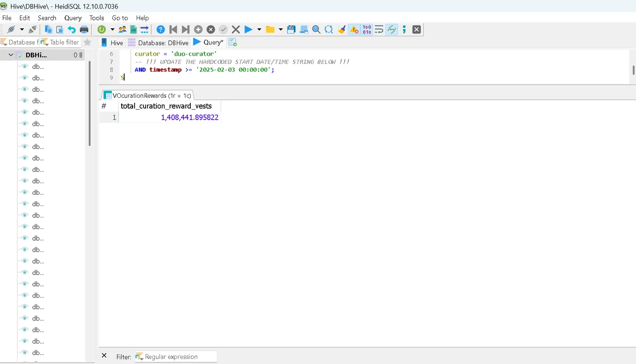The image size is (636, 364).
Task: Open the Help menu
Action: (143, 18)
